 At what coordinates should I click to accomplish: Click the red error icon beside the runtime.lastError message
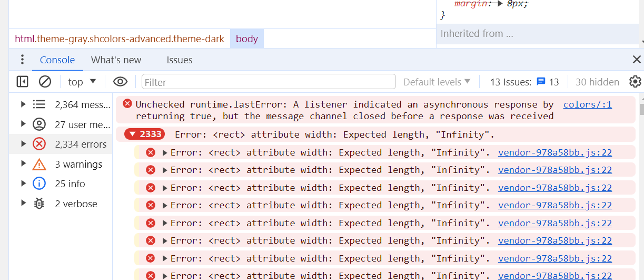coord(127,104)
